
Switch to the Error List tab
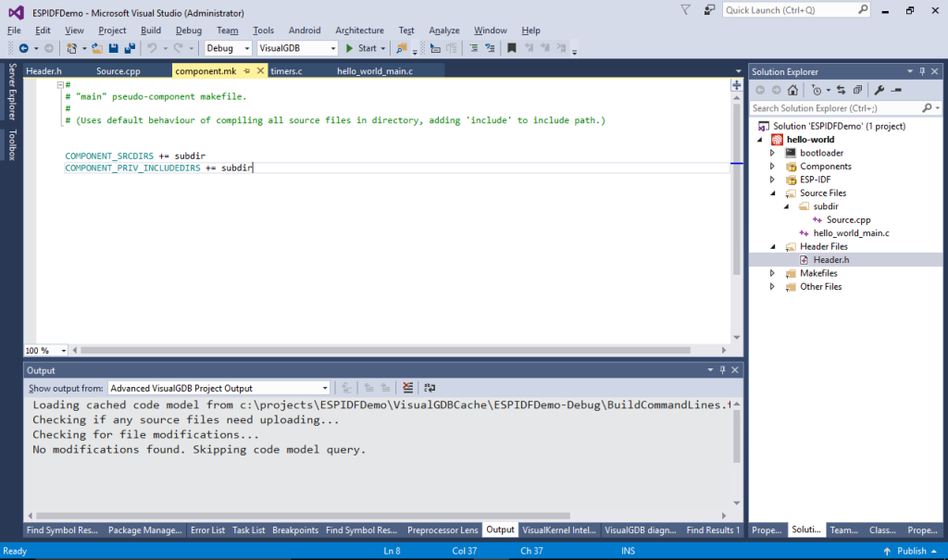click(x=207, y=530)
